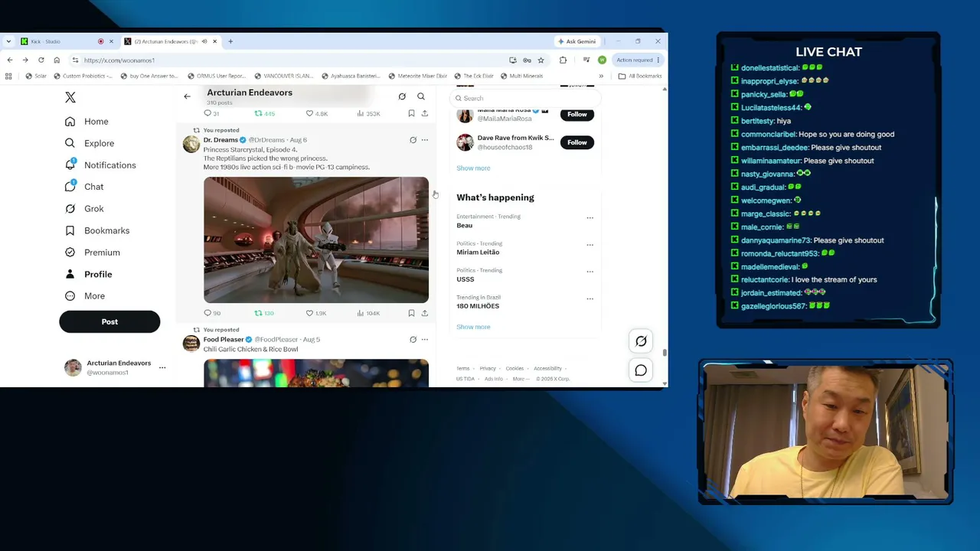Open Home in the X sidebar
This screenshot has height=551, width=980.
click(87, 122)
